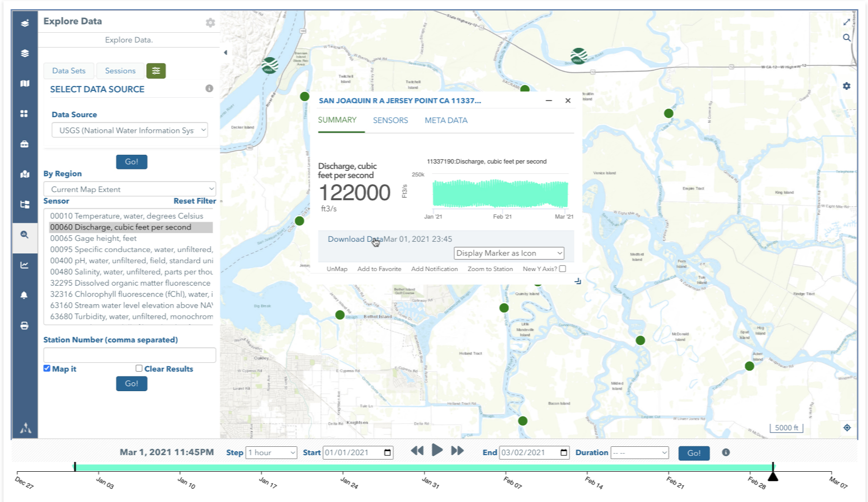Select the Explore Data search icon in sidebar
This screenshot has width=868, height=502.
pyautogui.click(x=24, y=235)
